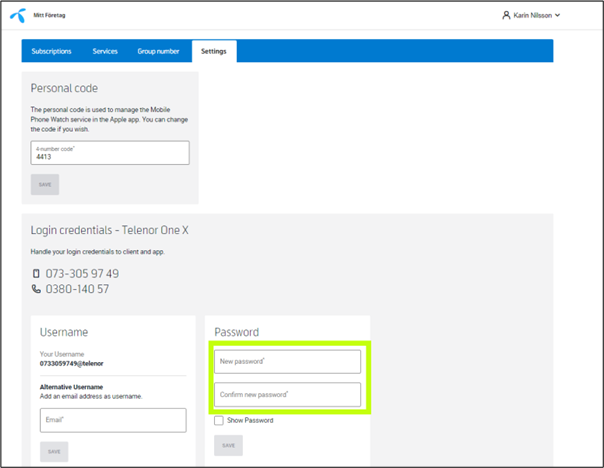Viewport: 604px width, 468px height.
Task: Click the Show Password label
Action: point(250,420)
